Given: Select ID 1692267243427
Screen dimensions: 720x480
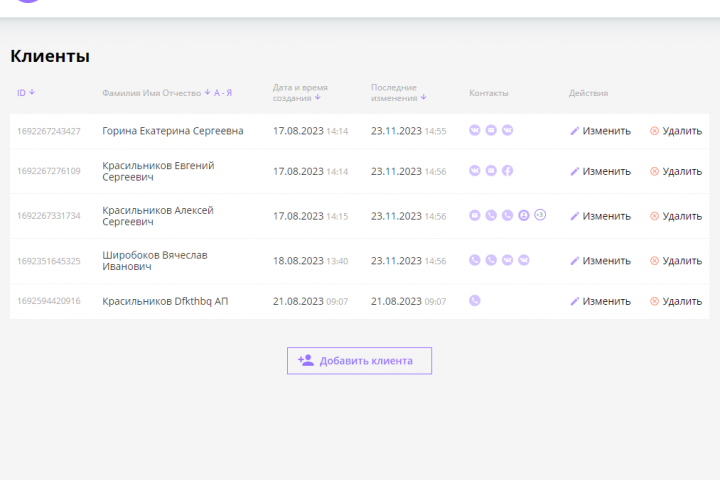Looking at the screenshot, I should click(49, 131).
